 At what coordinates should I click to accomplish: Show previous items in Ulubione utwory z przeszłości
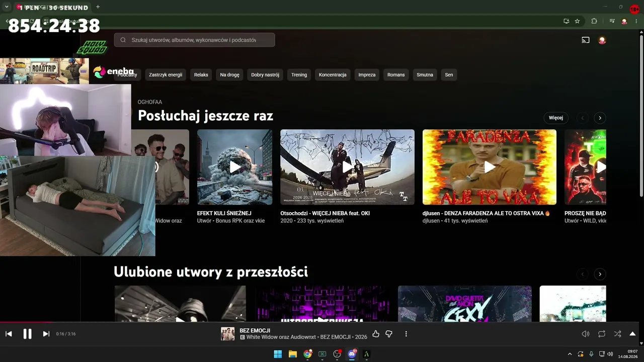point(583,274)
